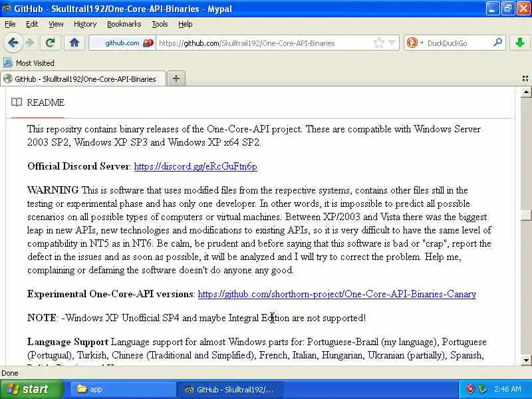This screenshot has width=532, height=399.
Task: Click the Mypal raccoon icon in title bar
Action: (x=6, y=8)
